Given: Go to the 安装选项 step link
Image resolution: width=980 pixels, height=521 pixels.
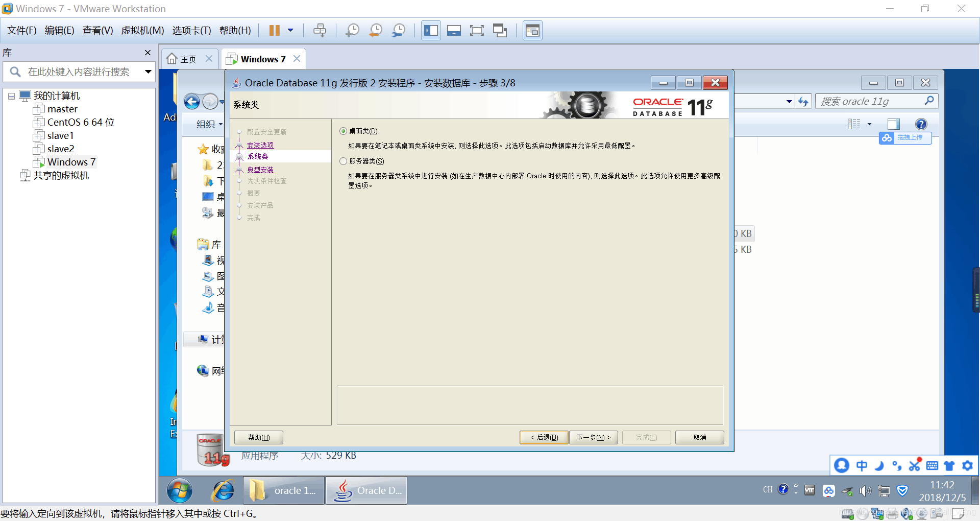Looking at the screenshot, I should (260, 145).
